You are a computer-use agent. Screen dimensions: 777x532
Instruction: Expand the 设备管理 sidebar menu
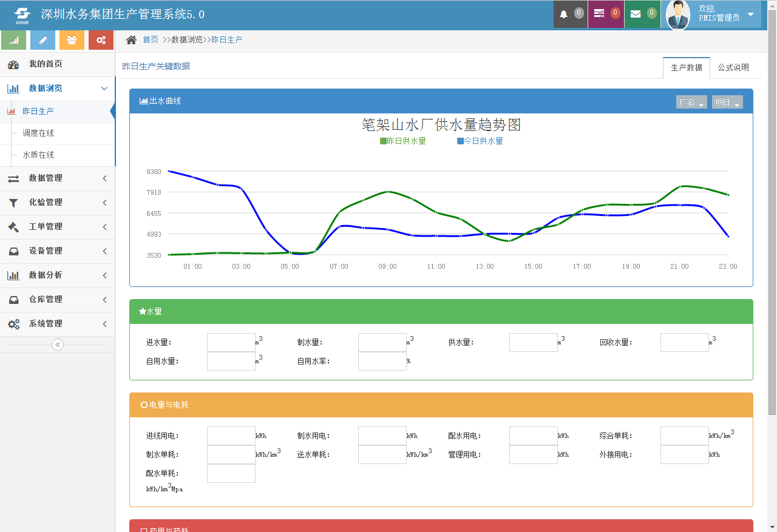(x=46, y=251)
